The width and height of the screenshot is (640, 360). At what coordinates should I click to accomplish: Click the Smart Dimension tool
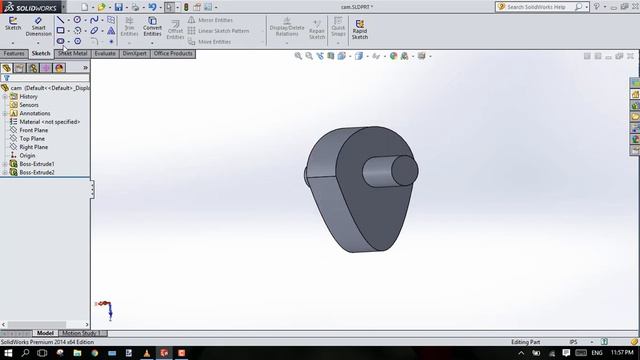pyautogui.click(x=38, y=27)
